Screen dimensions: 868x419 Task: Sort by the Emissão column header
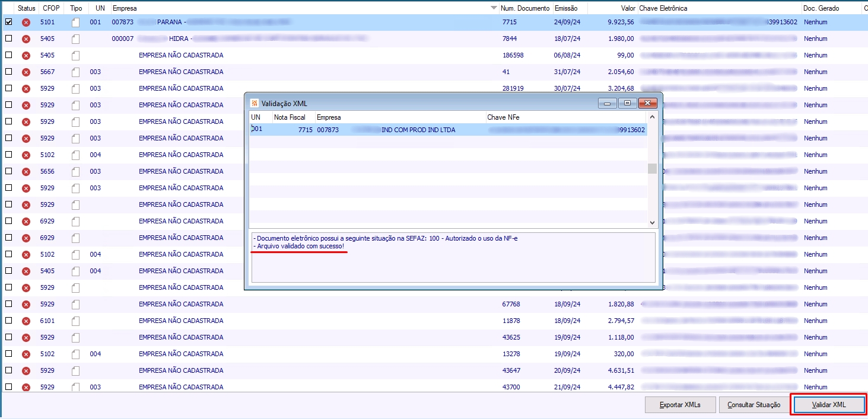(x=569, y=9)
